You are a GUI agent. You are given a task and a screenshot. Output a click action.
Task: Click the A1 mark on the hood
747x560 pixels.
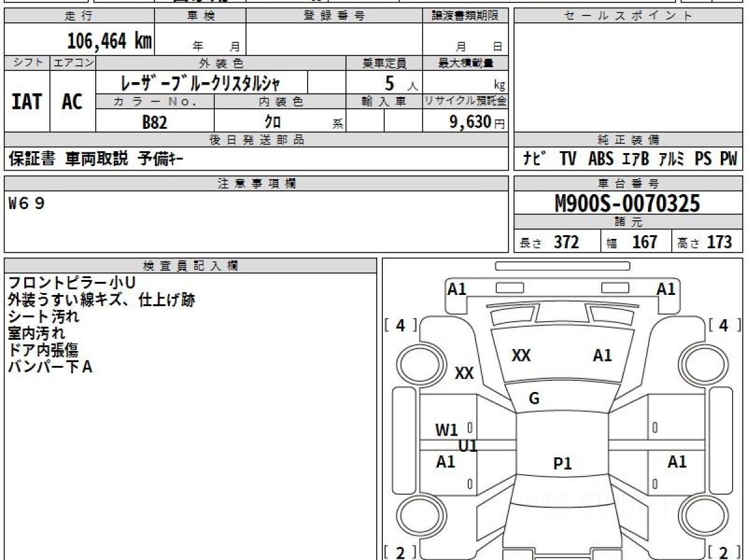pyautogui.click(x=602, y=356)
